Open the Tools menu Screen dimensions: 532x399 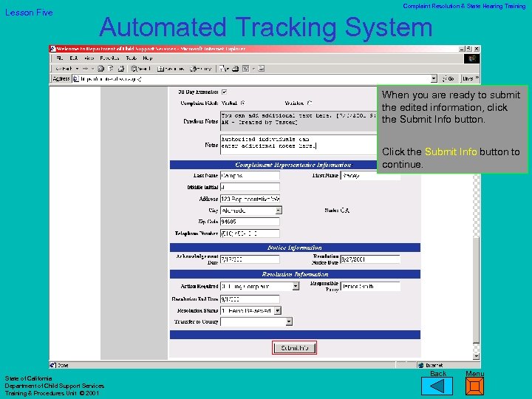[132, 58]
